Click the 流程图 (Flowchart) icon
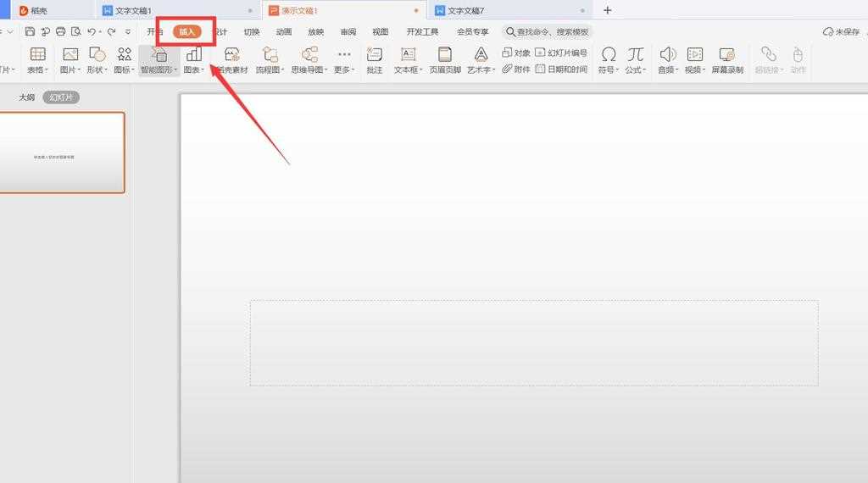Viewport: 868px width, 483px height. (x=270, y=55)
